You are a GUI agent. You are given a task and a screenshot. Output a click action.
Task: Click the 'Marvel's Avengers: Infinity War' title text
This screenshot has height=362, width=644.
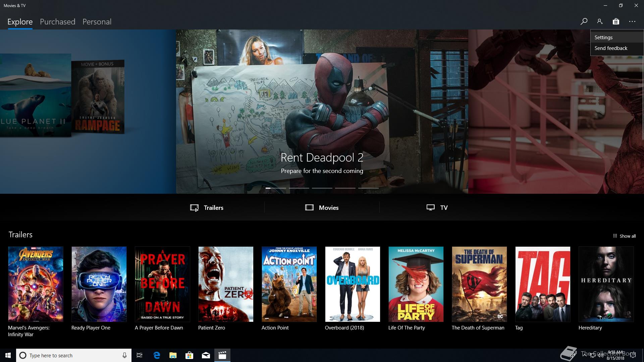[29, 331]
